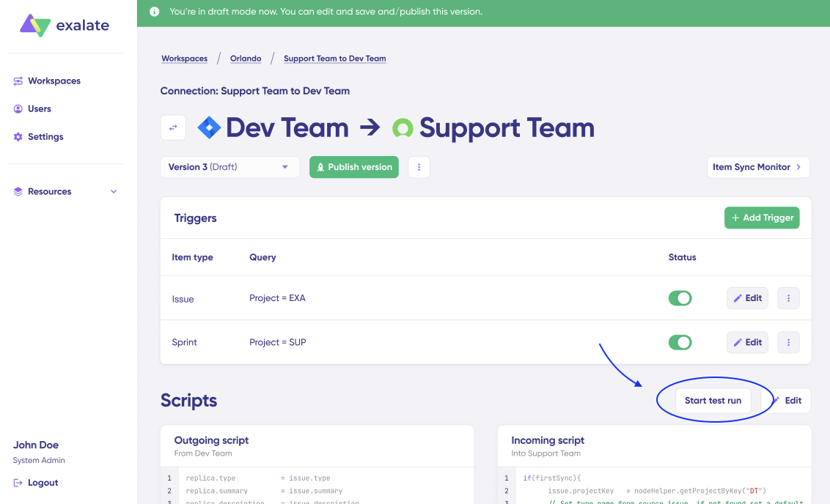Open the Orlando breadcrumb link
Image resolution: width=830 pixels, height=504 pixels.
pyautogui.click(x=246, y=59)
